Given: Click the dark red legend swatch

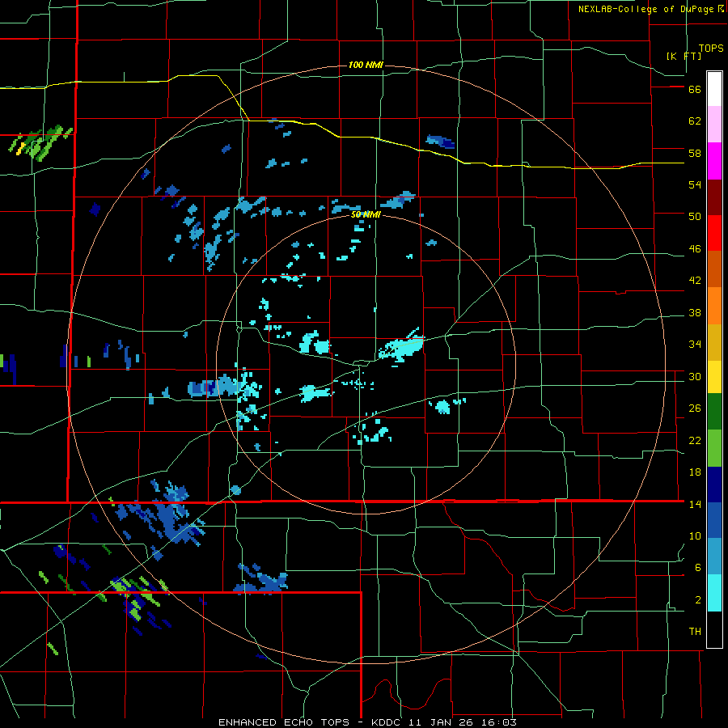Looking at the screenshot, I should point(714,197).
